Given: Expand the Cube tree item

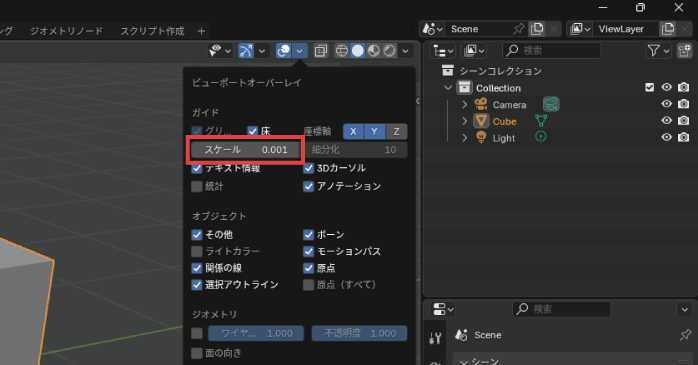Looking at the screenshot, I should (465, 121).
